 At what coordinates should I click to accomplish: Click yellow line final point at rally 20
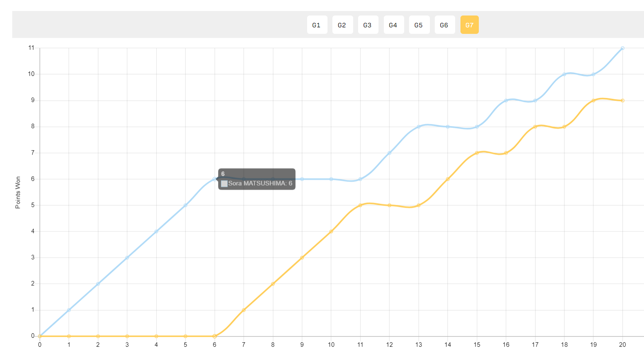click(622, 100)
